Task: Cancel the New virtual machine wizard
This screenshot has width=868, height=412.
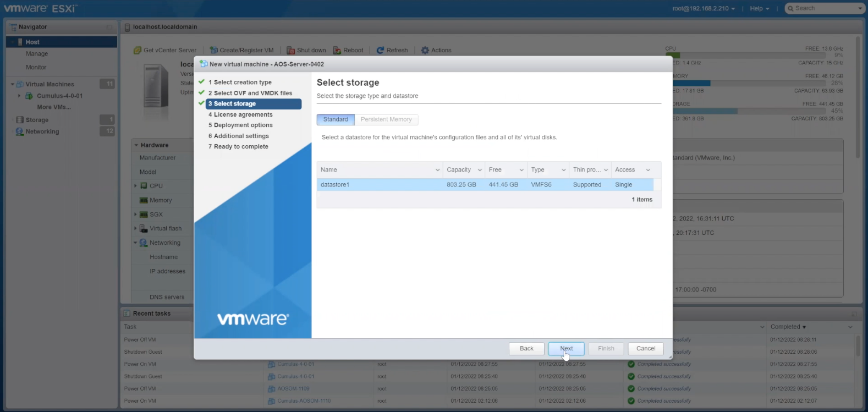Action: pyautogui.click(x=646, y=348)
